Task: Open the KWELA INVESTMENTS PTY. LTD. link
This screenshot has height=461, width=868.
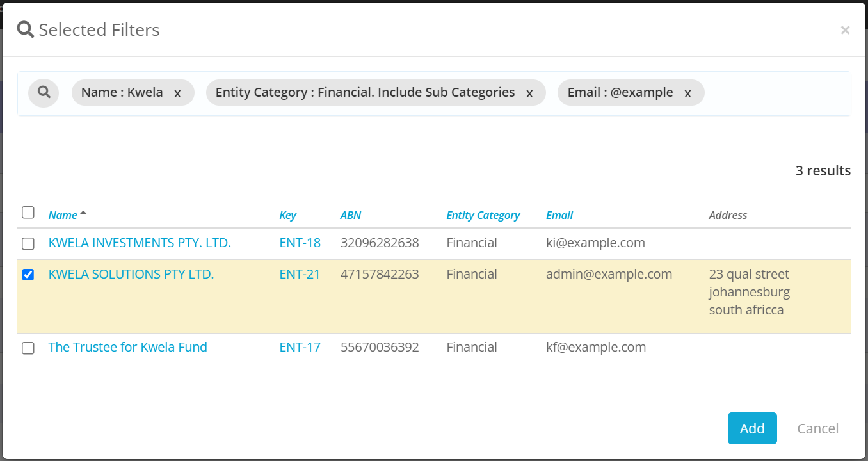Action: 140,243
